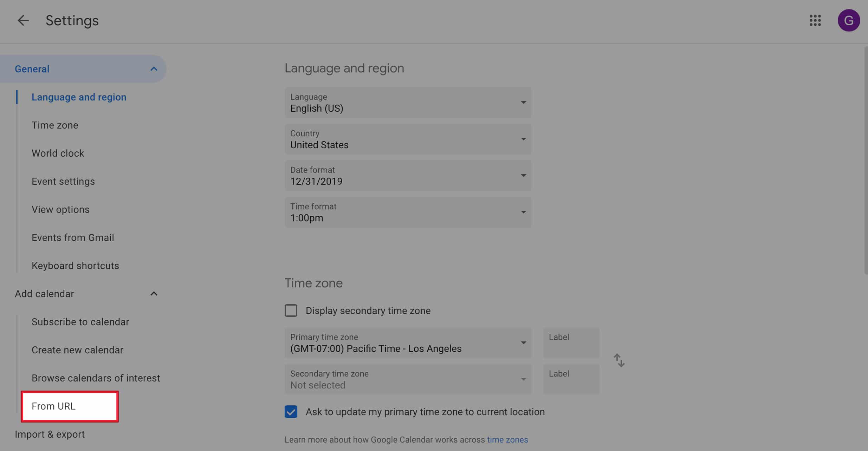Click the swap time zones arrows icon

[619, 360]
